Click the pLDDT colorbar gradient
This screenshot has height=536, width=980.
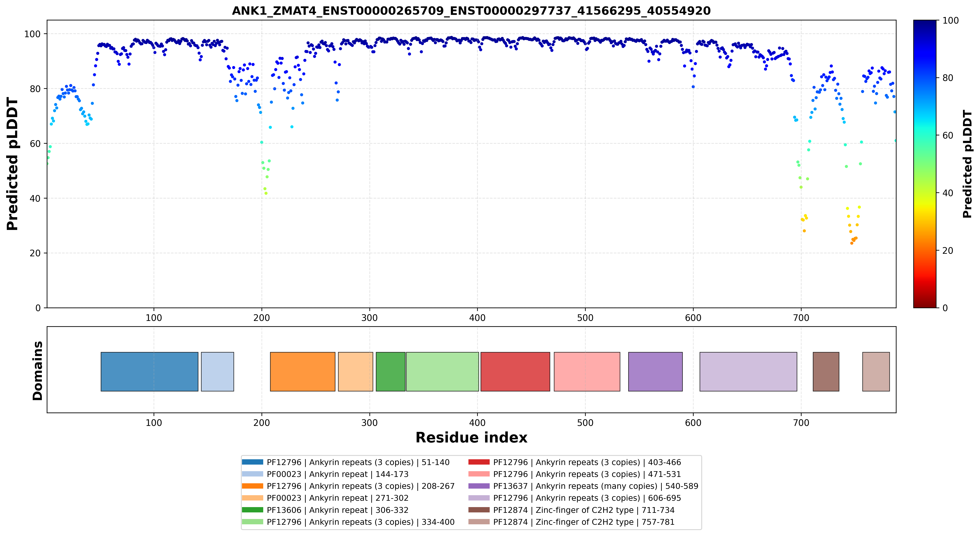925,164
